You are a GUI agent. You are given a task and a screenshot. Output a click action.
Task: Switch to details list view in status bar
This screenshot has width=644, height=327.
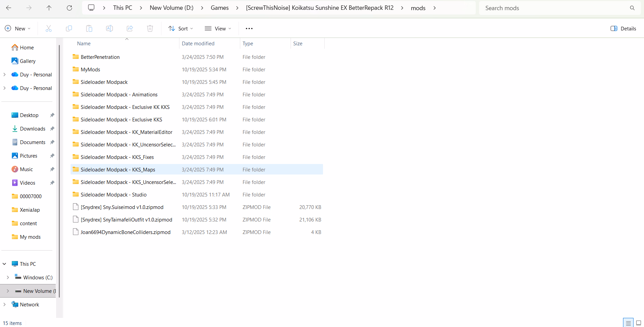click(x=628, y=323)
